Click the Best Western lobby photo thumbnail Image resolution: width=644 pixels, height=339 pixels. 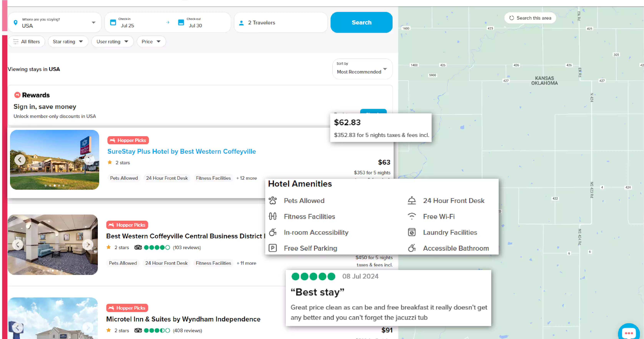[53, 245]
